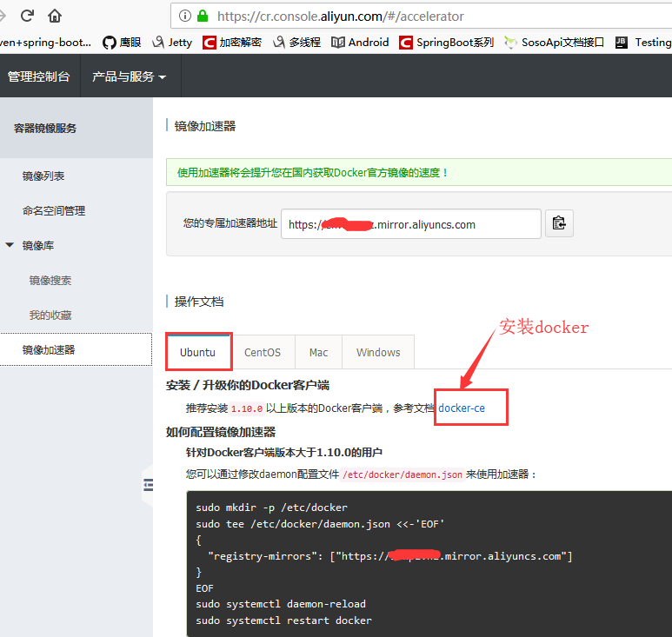
Task: Select 镜像列表 in the sidebar
Action: point(43,176)
